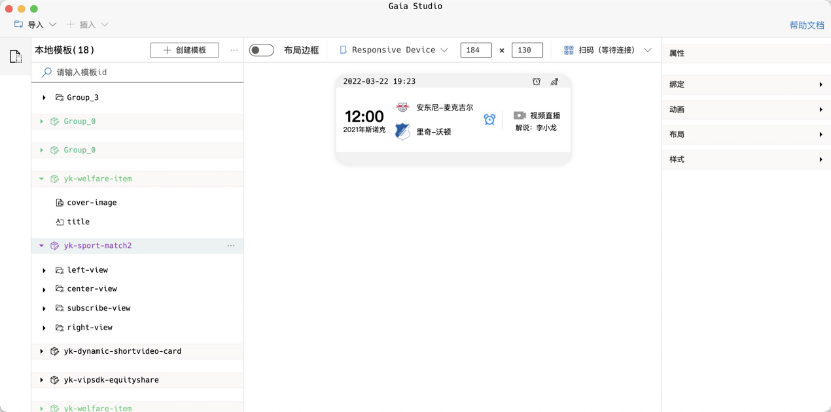Viewport: 831px width, 412px height.
Task: Open the 导入 import menu
Action: coord(36,24)
